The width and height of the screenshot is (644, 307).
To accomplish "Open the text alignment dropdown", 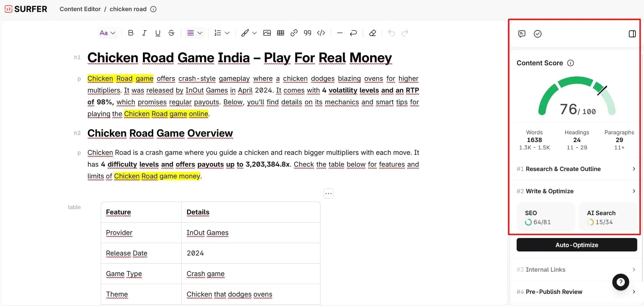I will click(x=194, y=33).
